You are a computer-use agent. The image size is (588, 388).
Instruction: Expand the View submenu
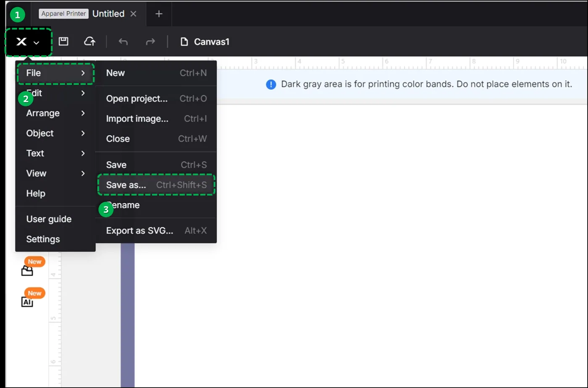tap(55, 173)
